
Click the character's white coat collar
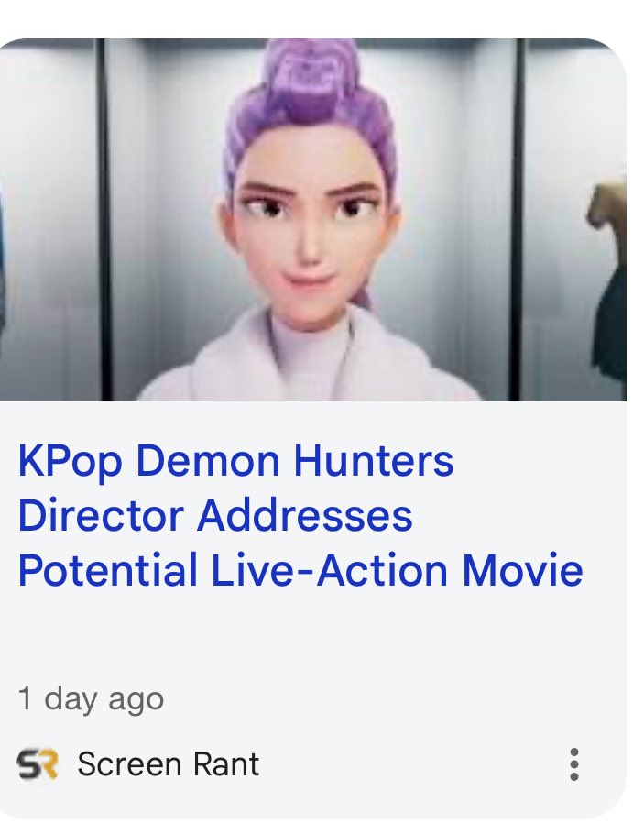click(310, 357)
